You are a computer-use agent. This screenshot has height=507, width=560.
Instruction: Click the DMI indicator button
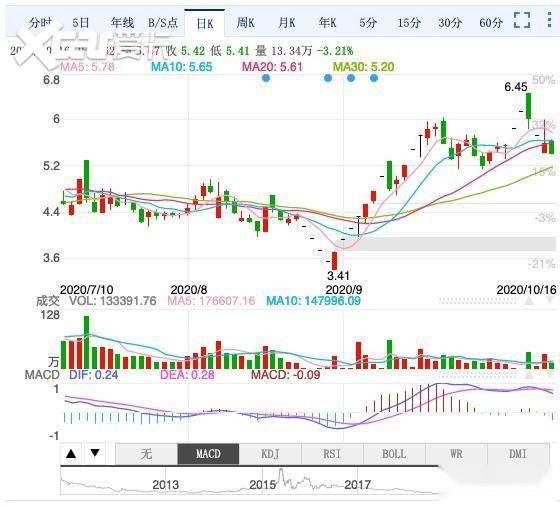pyautogui.click(x=518, y=454)
